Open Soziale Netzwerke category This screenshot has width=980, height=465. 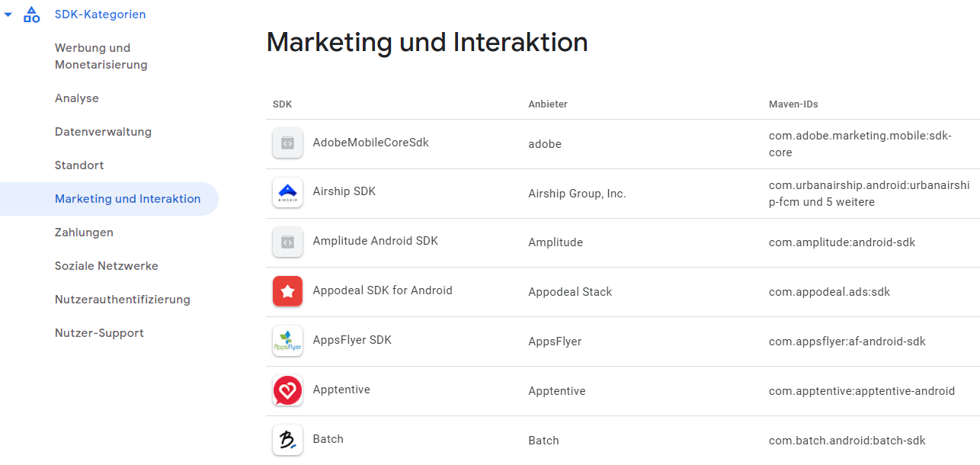click(x=107, y=266)
